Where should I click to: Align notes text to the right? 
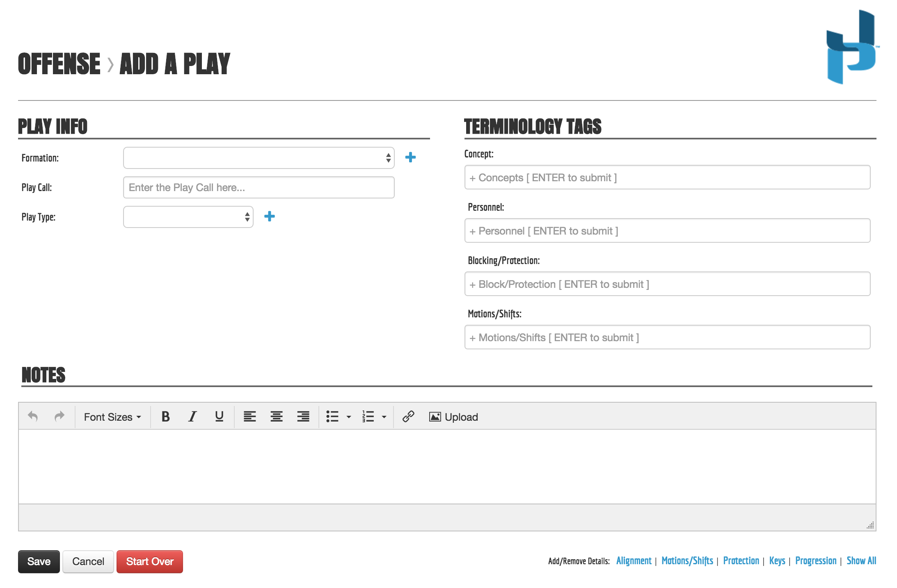[303, 417]
